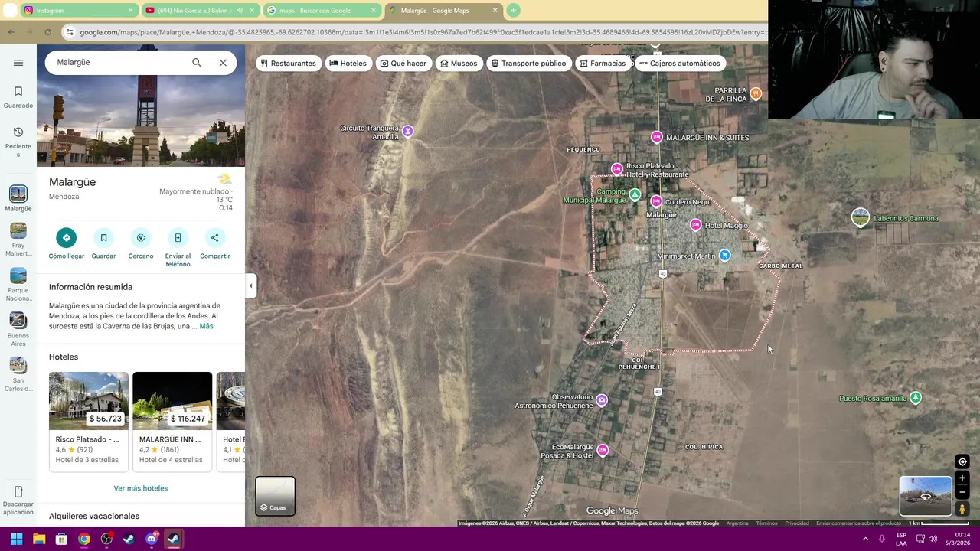Show hidden system tray icons
Image resolution: width=980 pixels, height=551 pixels.
click(x=866, y=539)
